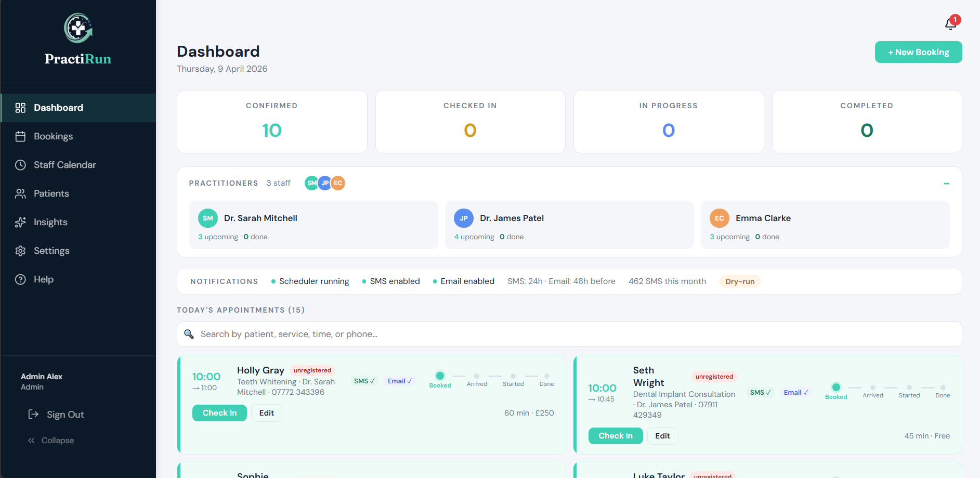Viewport: 980px width, 478px height.
Task: Open Staff Calendar page
Action: 78,165
